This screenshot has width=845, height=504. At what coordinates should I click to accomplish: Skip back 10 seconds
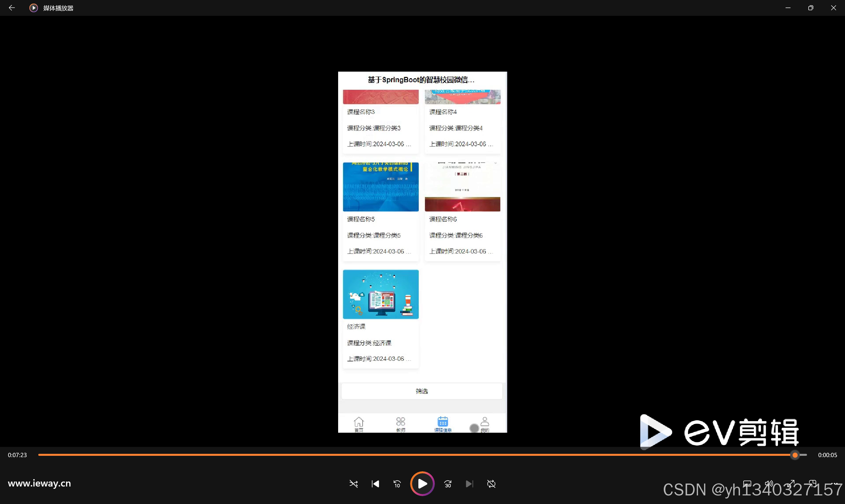tap(397, 484)
